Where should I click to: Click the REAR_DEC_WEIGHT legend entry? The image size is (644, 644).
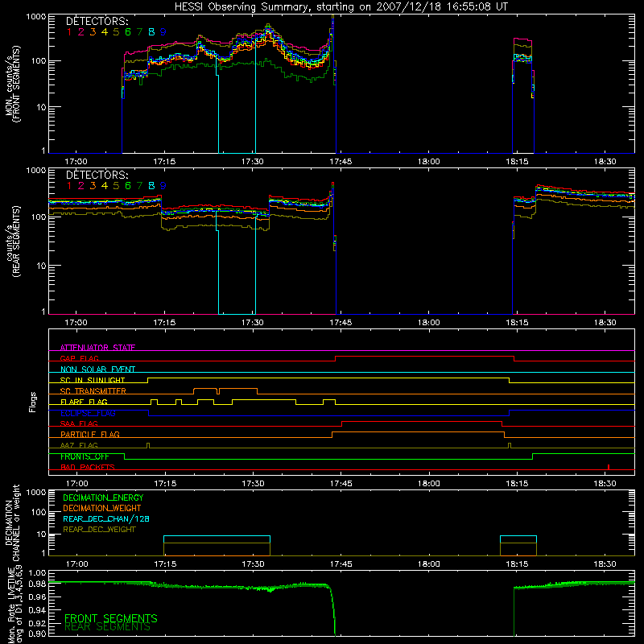click(99, 530)
